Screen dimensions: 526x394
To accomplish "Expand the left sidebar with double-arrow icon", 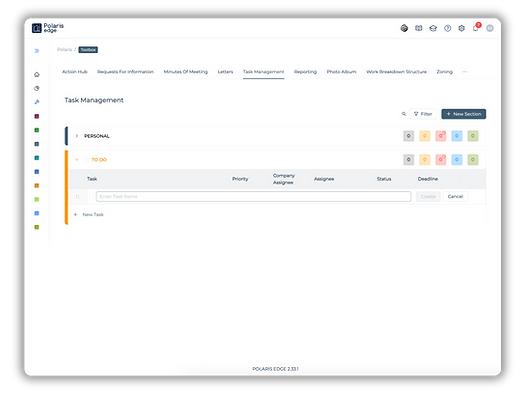I will tap(37, 51).
